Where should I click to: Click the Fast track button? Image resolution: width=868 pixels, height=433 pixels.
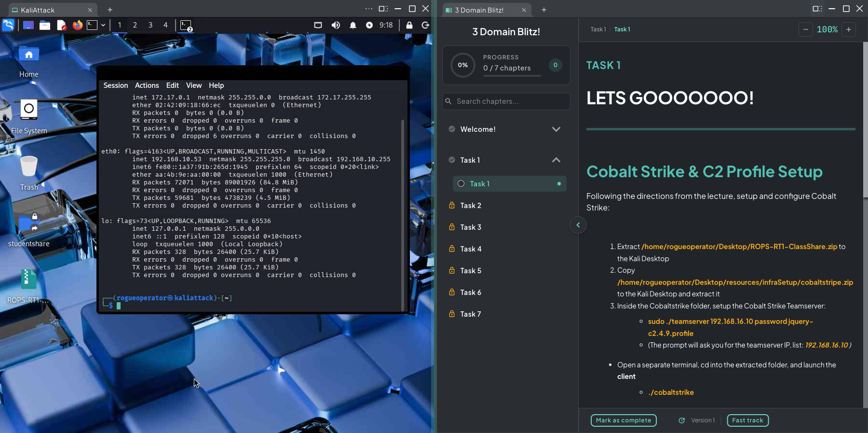(x=747, y=420)
